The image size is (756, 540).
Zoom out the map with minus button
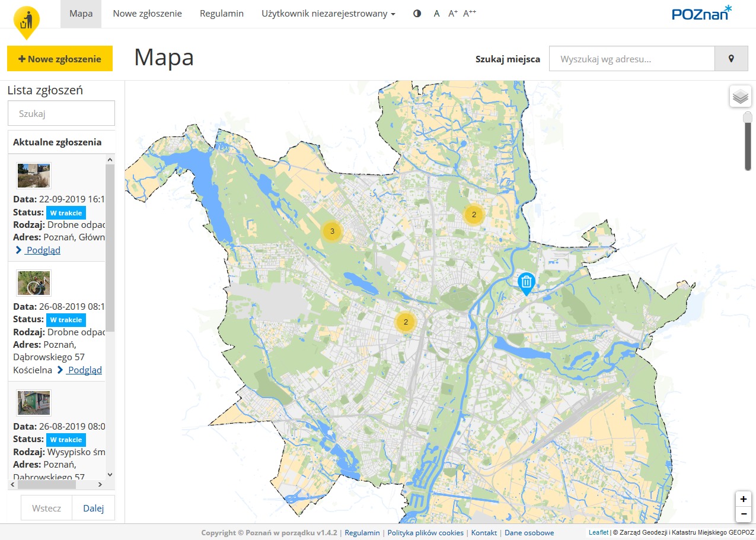(743, 514)
